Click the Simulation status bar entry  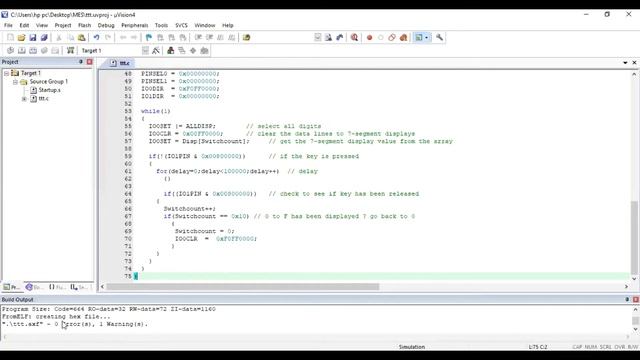click(x=411, y=347)
